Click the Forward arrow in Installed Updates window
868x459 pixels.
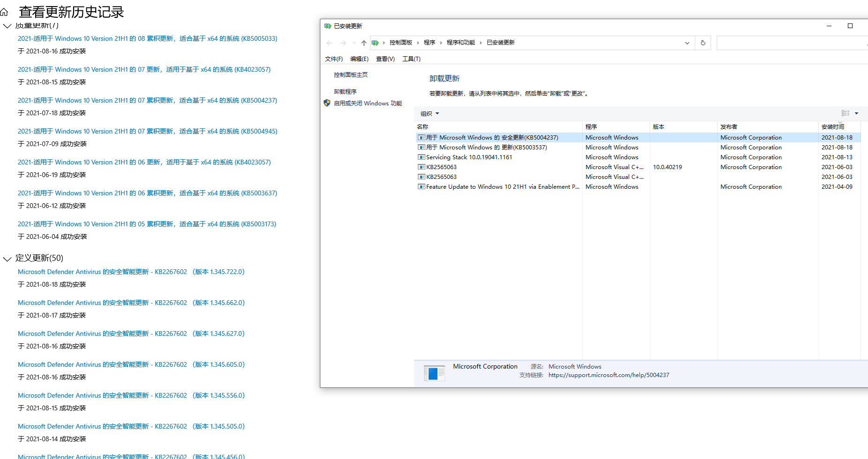pos(343,43)
